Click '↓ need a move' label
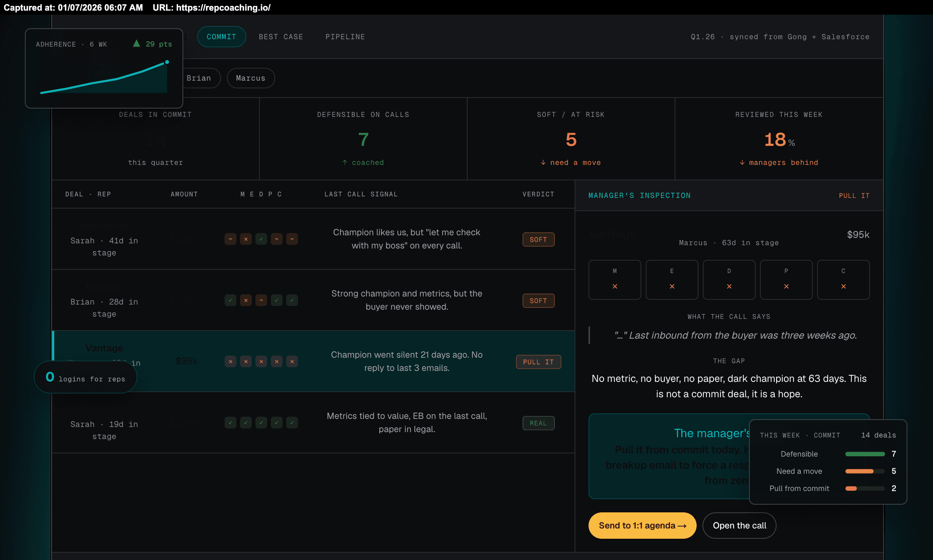933x560 pixels. coord(571,162)
